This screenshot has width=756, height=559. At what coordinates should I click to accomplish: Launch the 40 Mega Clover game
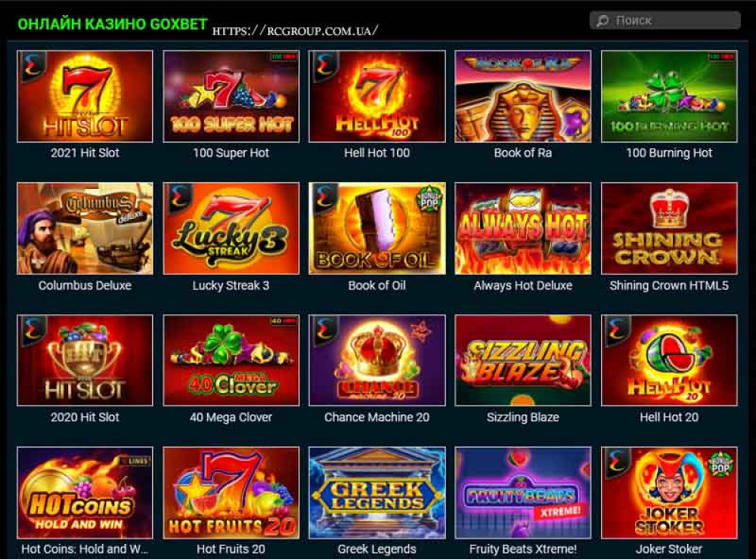click(231, 360)
